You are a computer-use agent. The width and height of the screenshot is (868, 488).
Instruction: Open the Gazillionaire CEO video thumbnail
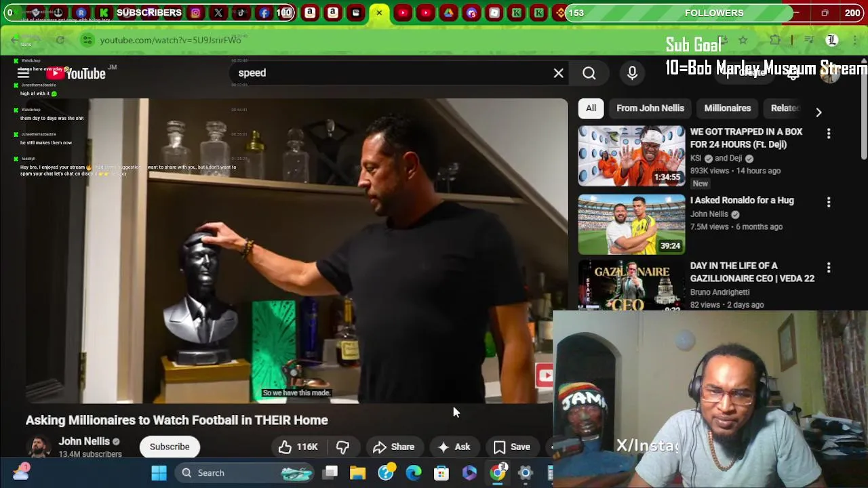631,285
